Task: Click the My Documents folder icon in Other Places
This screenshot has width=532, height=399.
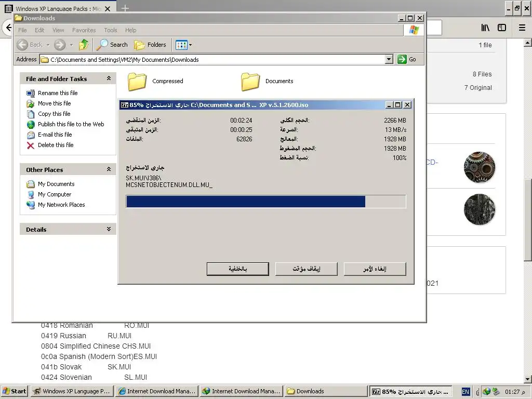Action: 31,184
